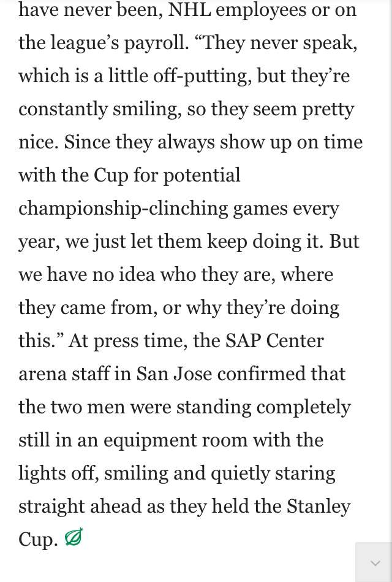Image resolution: width=392 pixels, height=582 pixels.
Task: Click the words 'SAP Center'
Action: [x=274, y=341]
